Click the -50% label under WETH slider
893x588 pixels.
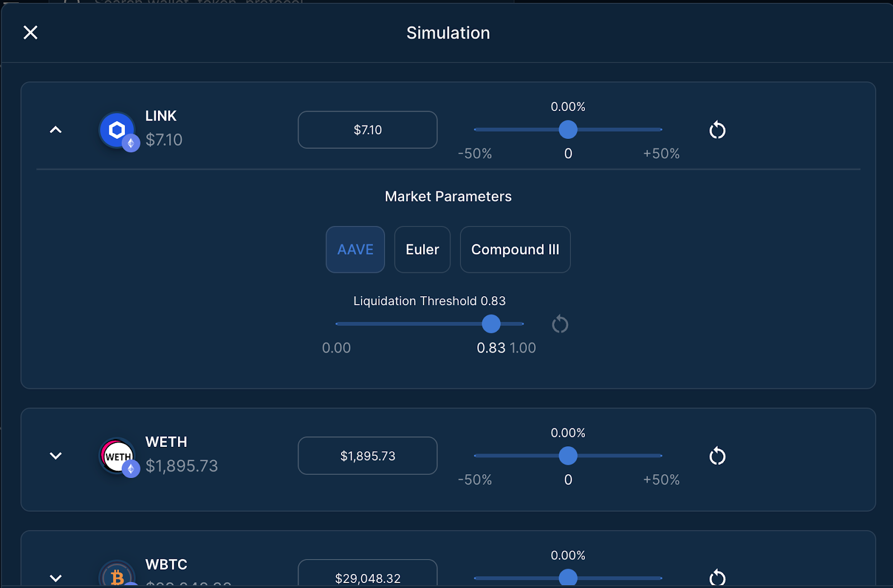[475, 480]
